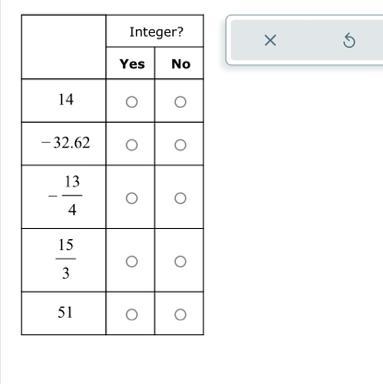The image size is (383, 384).
Task: Click the X clear answer icon
Action: 270,40
